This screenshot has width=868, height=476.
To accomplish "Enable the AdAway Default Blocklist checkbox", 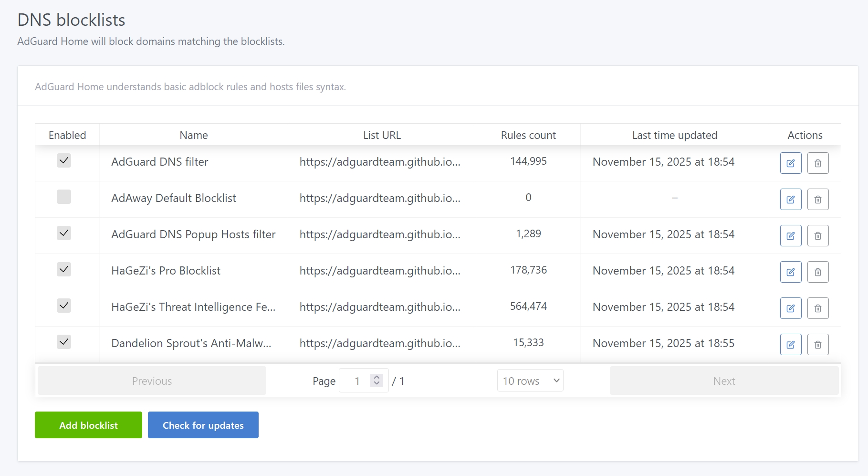I will coord(64,197).
